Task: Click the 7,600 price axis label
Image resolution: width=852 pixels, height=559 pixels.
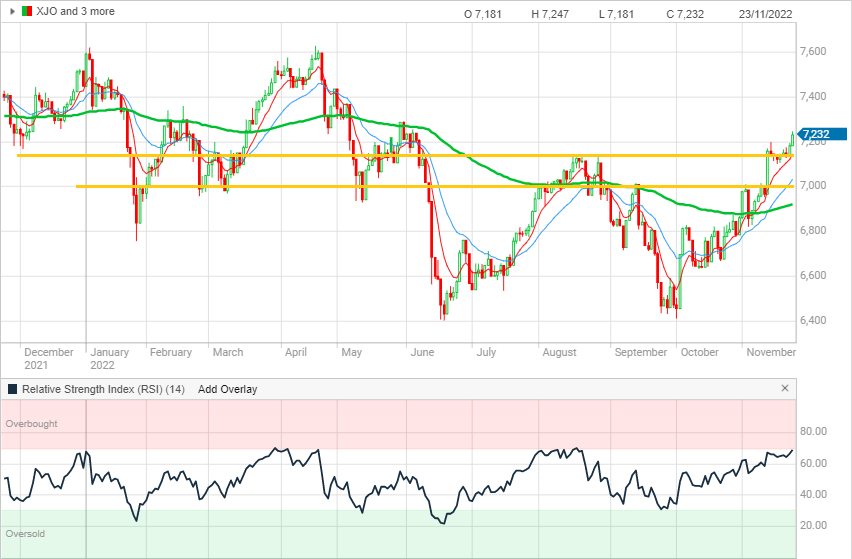Action: 813,52
